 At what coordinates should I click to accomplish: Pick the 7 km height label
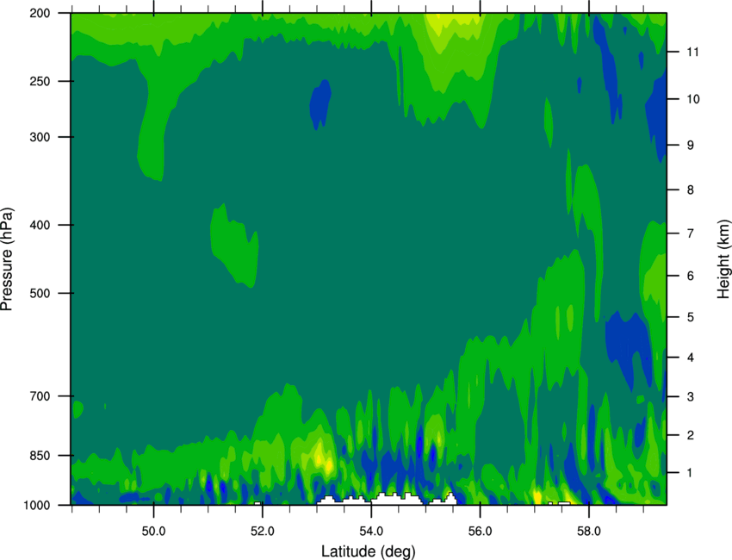(x=690, y=233)
